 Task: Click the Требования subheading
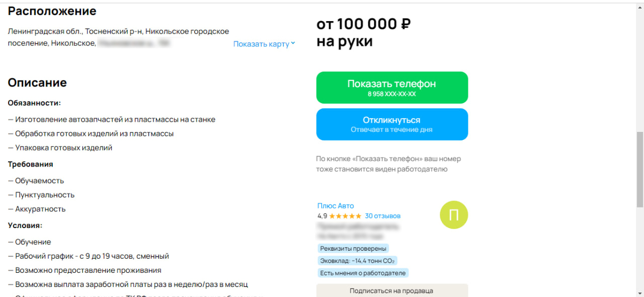coord(30,164)
